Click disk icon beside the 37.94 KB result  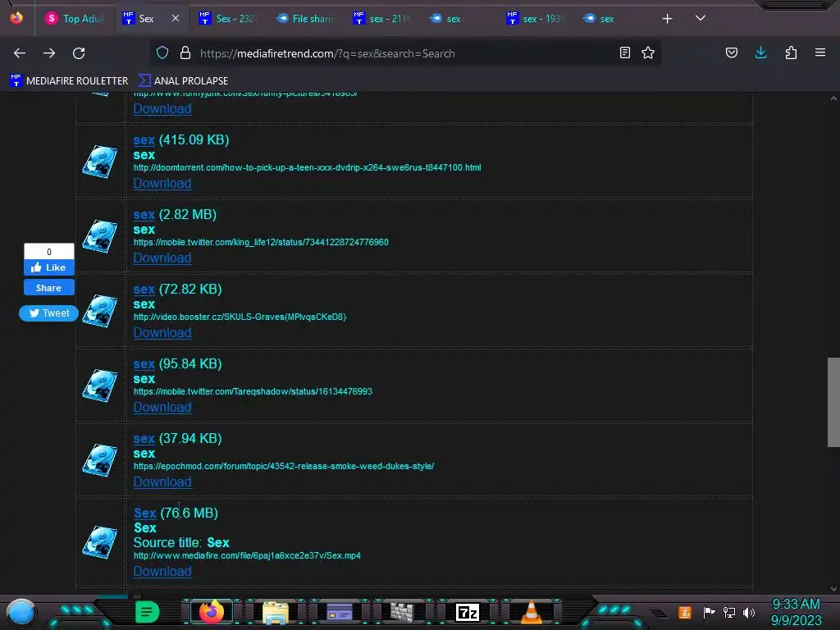click(x=99, y=460)
